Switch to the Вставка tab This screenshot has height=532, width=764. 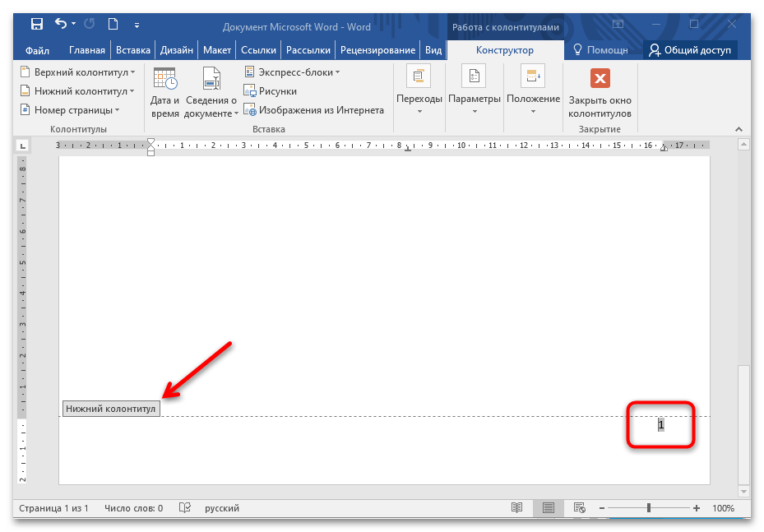tap(133, 50)
